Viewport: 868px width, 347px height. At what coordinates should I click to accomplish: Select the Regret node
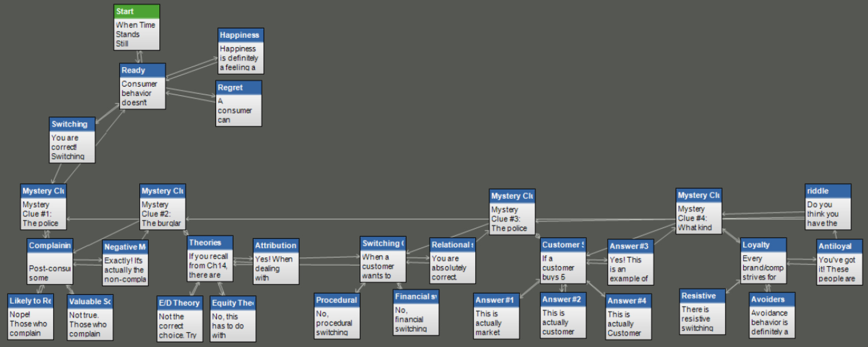point(238,103)
